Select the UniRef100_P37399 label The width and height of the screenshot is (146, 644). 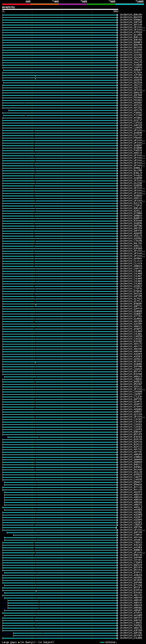(131, 115)
